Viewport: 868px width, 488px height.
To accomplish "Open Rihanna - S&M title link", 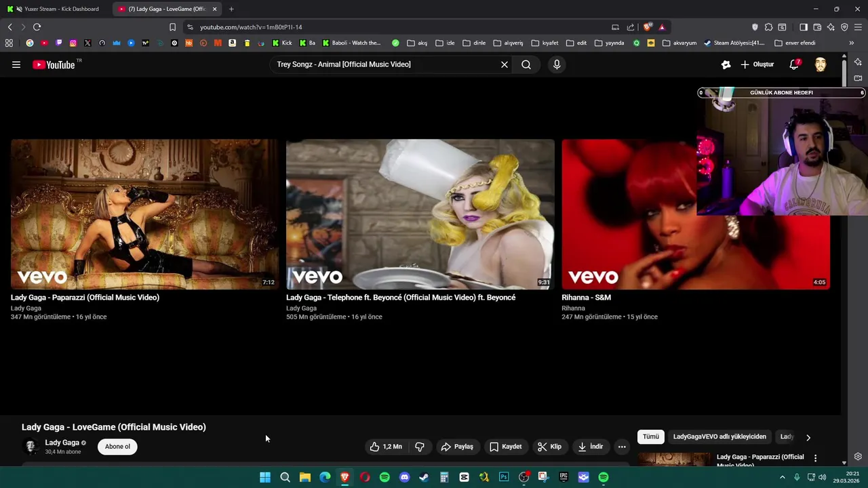I will (x=586, y=298).
